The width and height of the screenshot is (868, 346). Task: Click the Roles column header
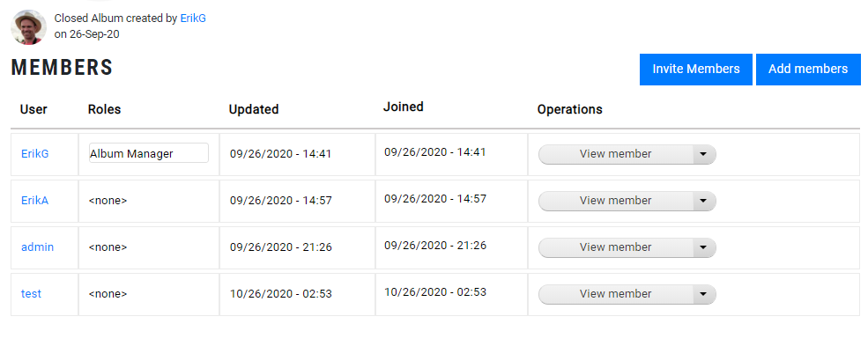[x=104, y=109]
